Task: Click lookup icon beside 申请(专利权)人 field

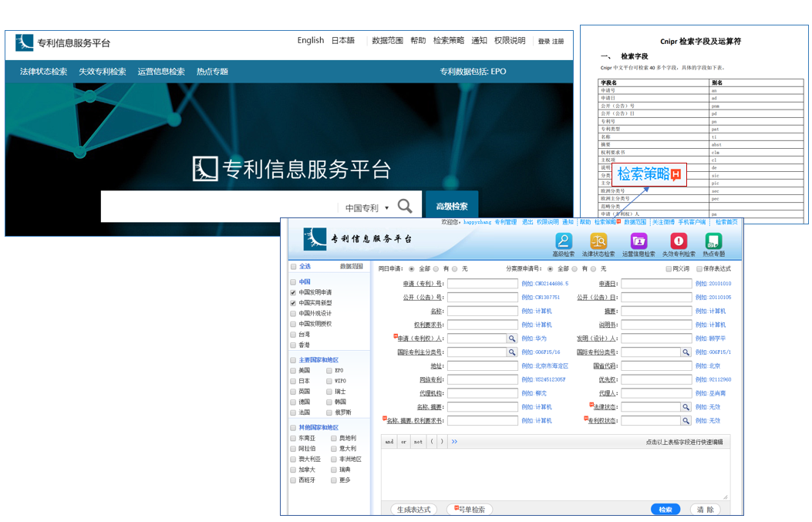Action: [x=511, y=338]
